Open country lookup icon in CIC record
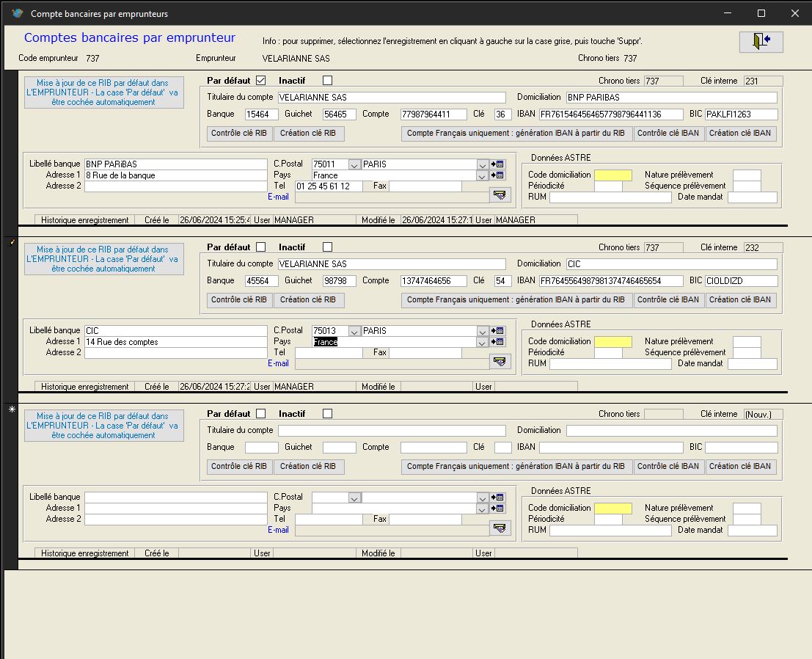The image size is (812, 659). (497, 341)
